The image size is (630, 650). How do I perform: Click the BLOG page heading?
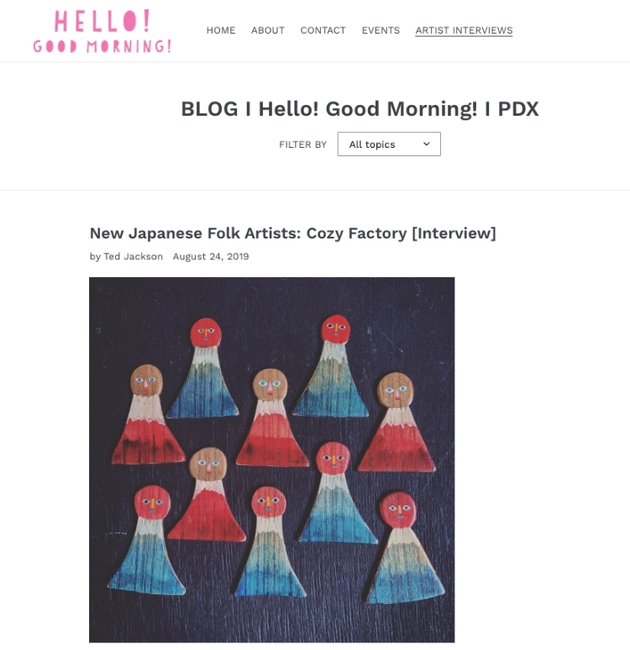click(360, 109)
